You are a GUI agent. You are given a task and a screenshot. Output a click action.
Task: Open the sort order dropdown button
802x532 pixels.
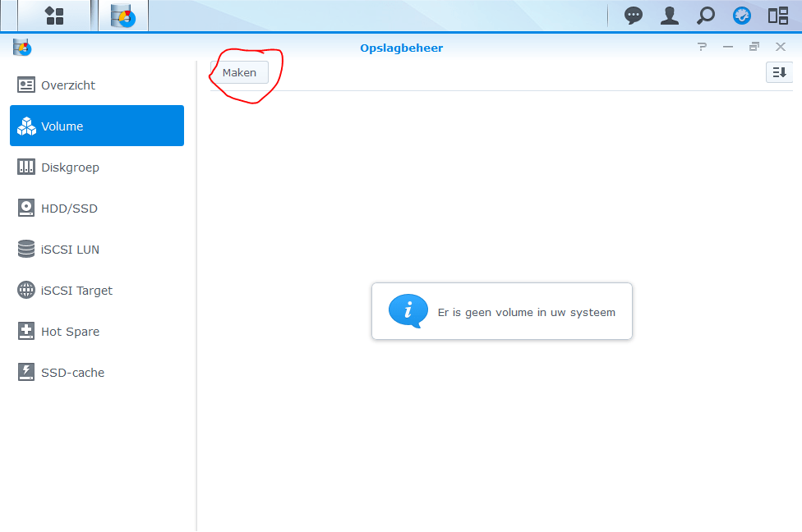(779, 72)
